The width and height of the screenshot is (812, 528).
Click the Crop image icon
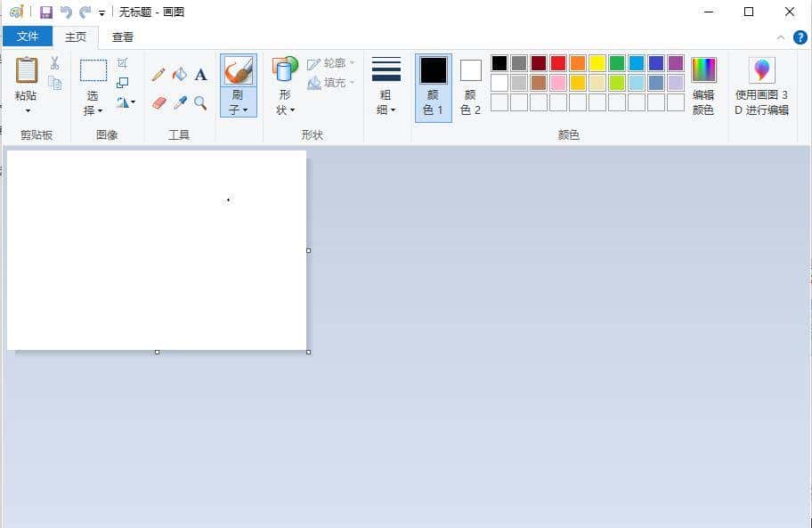(123, 63)
